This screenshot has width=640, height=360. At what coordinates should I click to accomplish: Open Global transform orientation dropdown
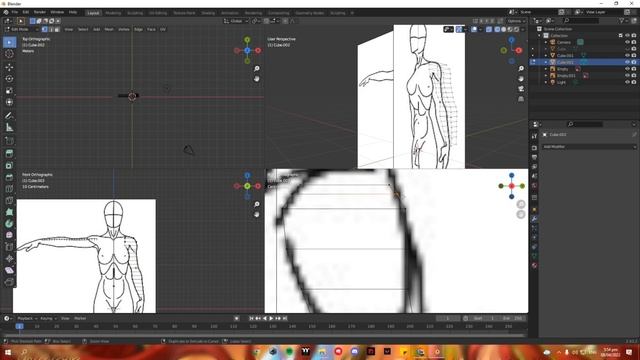click(x=236, y=21)
